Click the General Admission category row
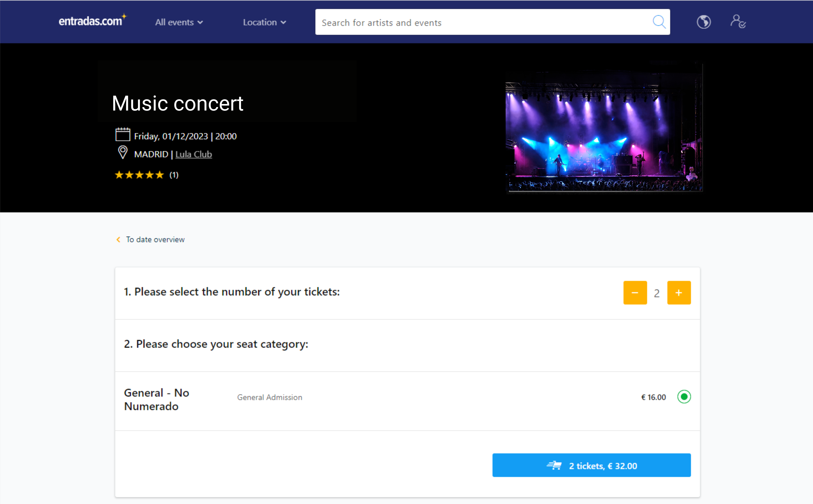 (270, 397)
